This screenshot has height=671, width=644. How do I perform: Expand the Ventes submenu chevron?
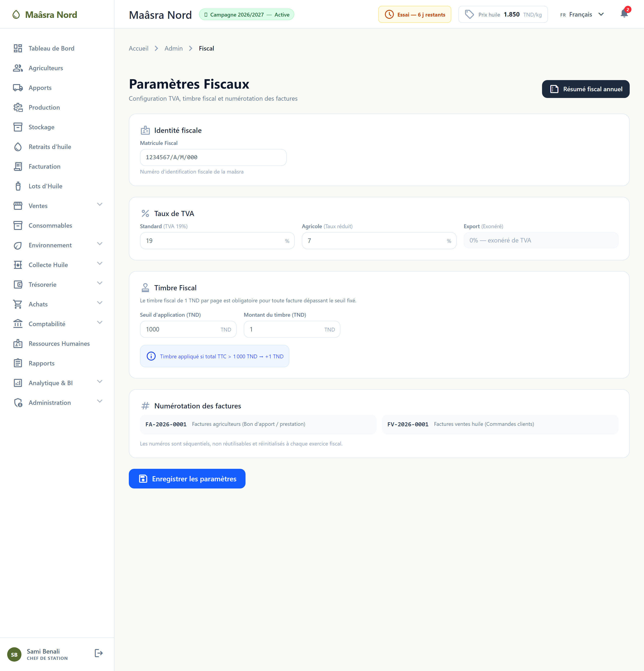coord(100,204)
